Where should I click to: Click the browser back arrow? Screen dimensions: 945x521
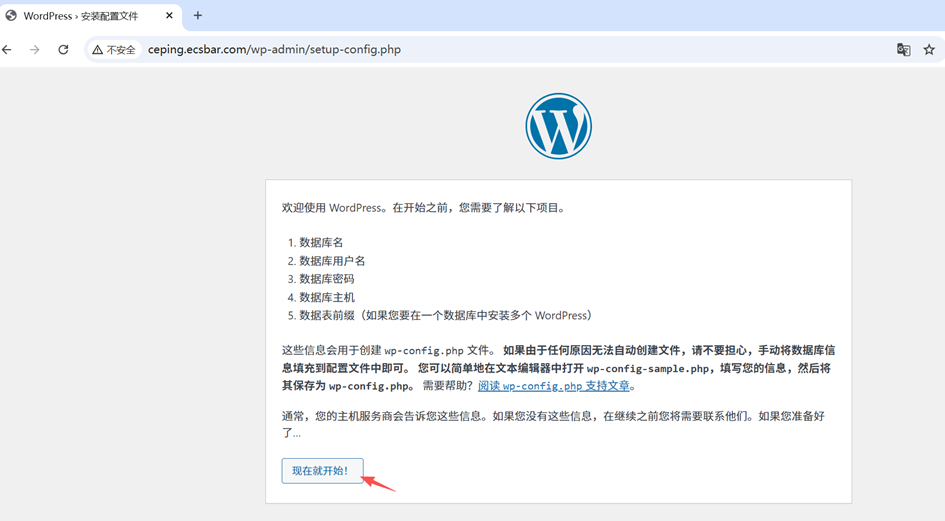[8, 49]
